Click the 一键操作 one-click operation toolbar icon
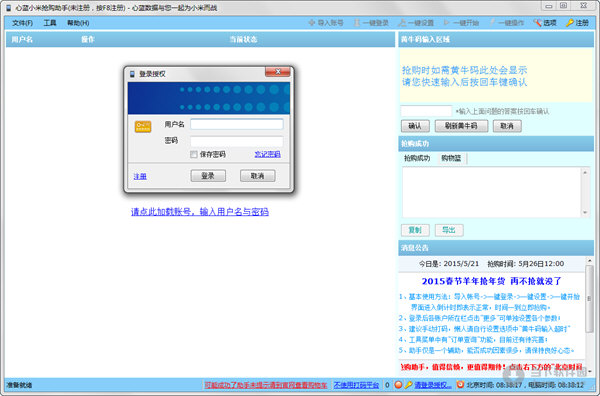 (492, 23)
